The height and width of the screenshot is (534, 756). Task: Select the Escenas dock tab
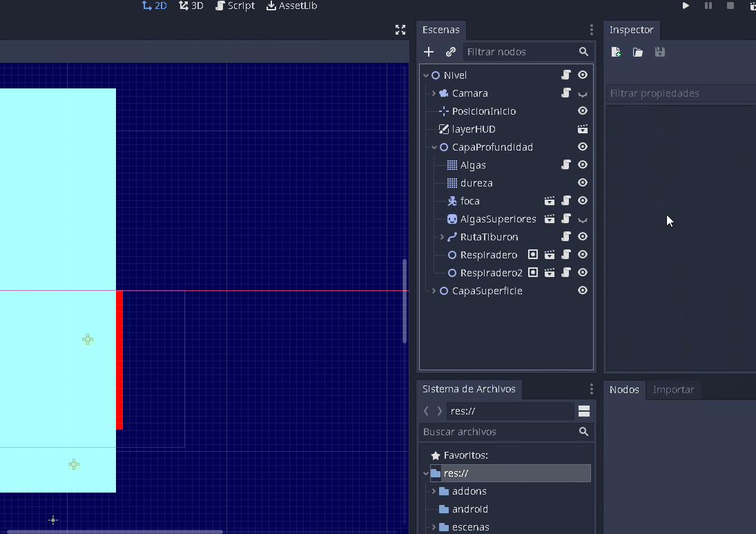click(x=440, y=30)
